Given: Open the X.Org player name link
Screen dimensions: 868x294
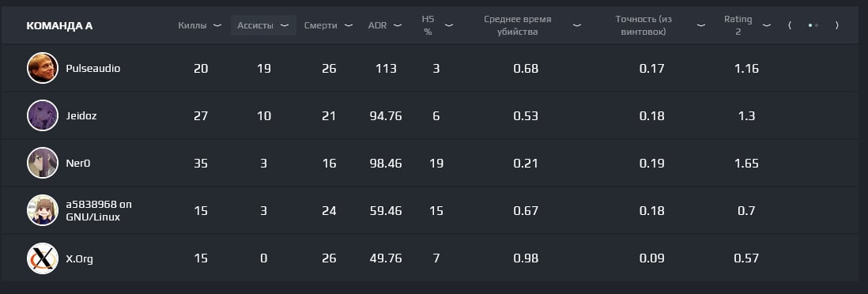Looking at the screenshot, I should click(80, 258).
